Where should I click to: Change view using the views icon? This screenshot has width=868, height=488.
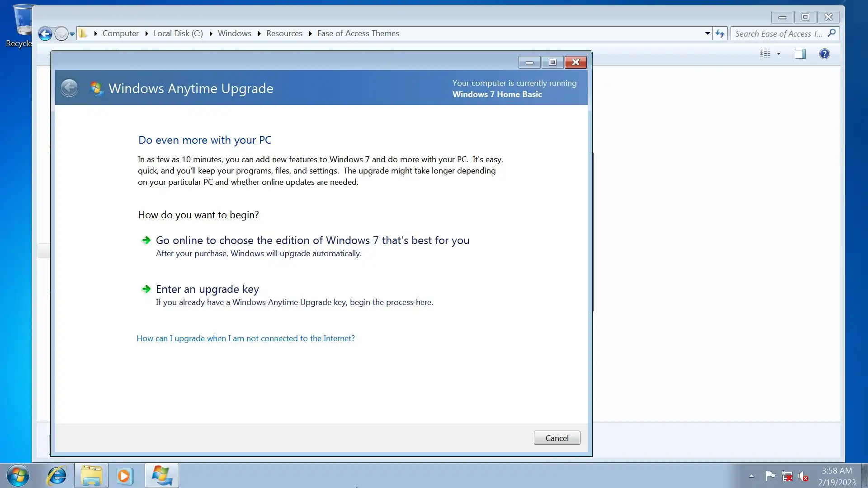(765, 54)
